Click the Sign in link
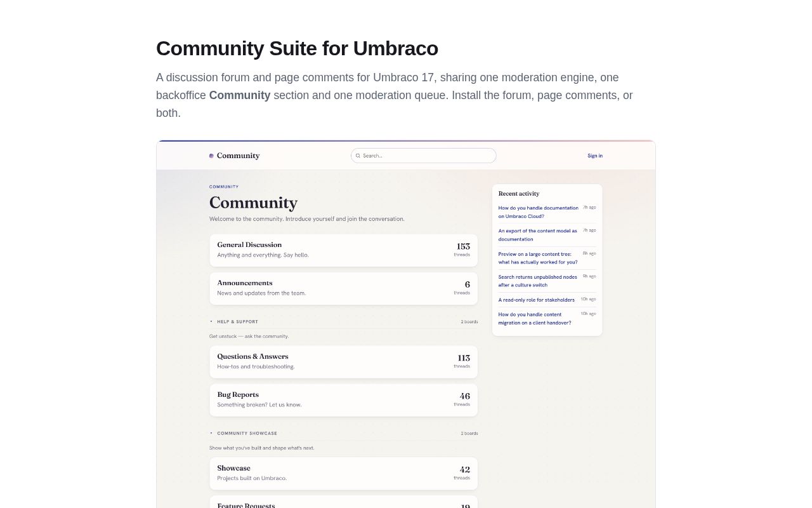 [595, 156]
